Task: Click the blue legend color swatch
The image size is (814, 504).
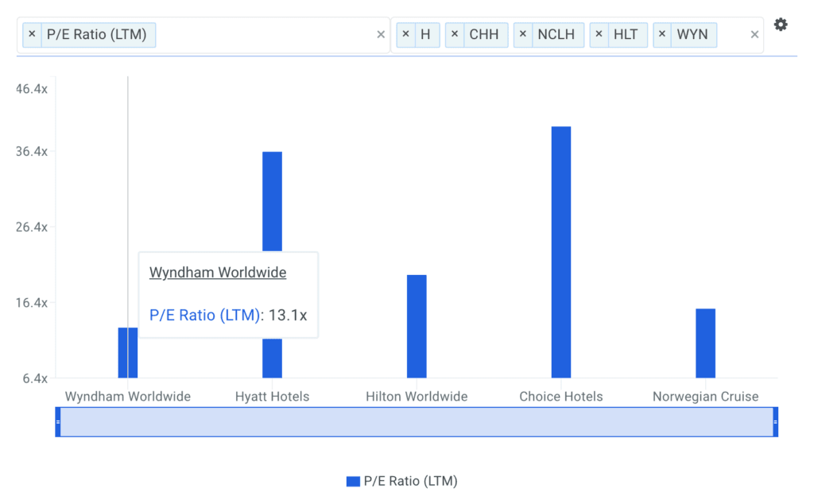Action: click(x=353, y=481)
